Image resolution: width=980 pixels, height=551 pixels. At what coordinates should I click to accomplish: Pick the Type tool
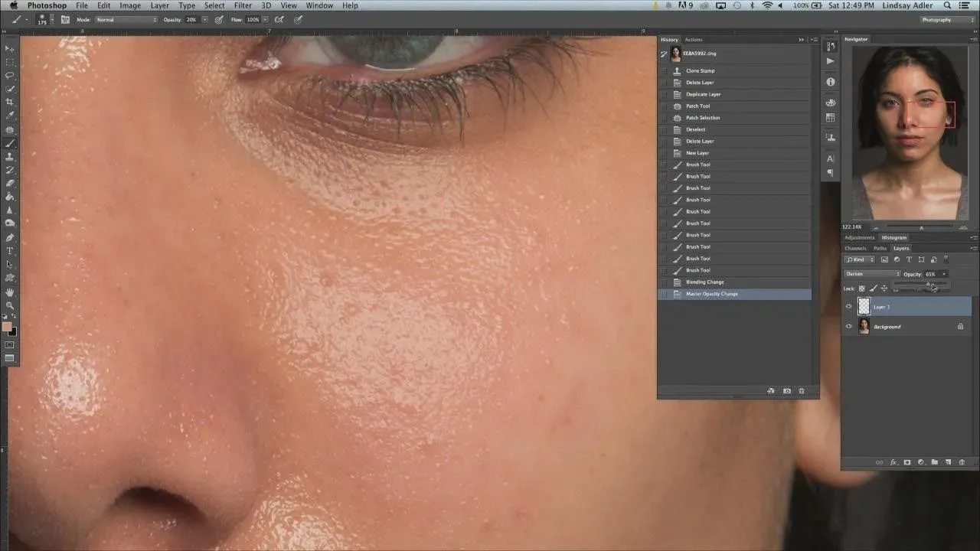click(x=10, y=251)
